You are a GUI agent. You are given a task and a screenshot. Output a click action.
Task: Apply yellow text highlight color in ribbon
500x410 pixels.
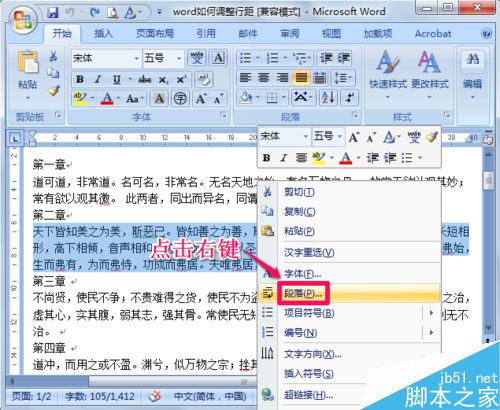click(80, 98)
